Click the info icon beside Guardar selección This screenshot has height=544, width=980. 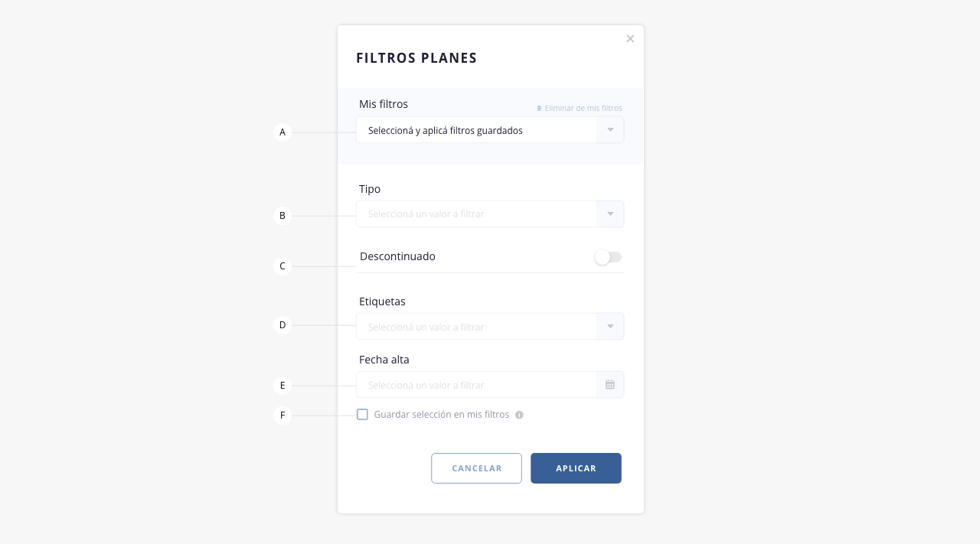(519, 415)
